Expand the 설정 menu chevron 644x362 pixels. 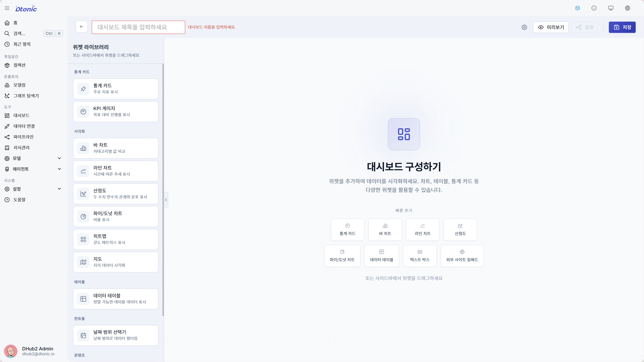coord(59,189)
